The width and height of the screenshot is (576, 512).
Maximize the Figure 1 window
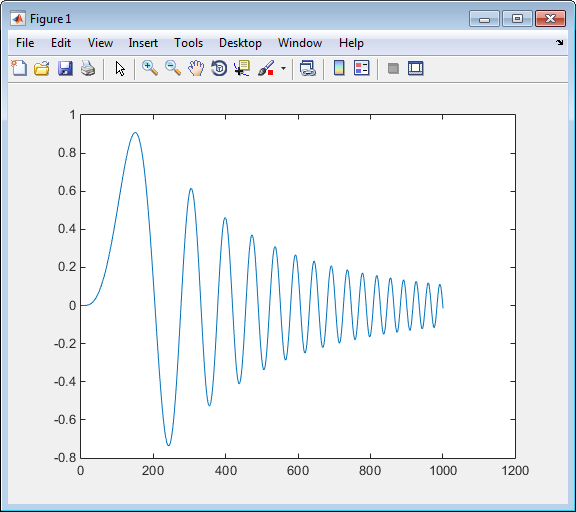pos(517,19)
